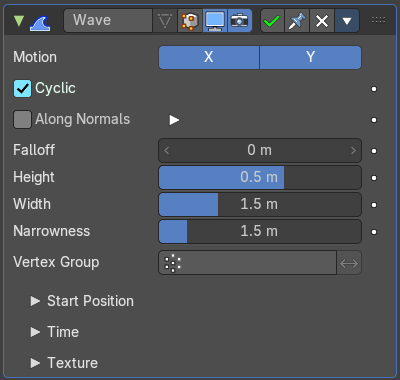Toggle show in Edit Mode icon

[x=190, y=21]
